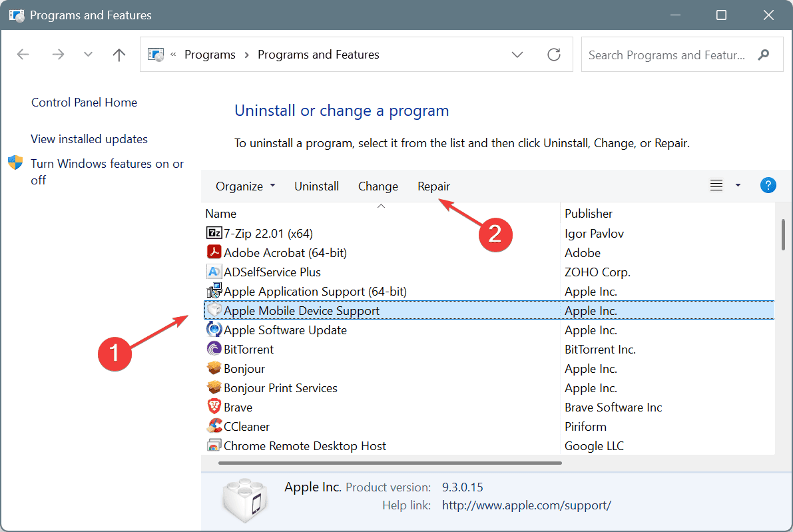Refresh the Programs and Features list
Screen dimensions: 793x532
tap(554, 55)
